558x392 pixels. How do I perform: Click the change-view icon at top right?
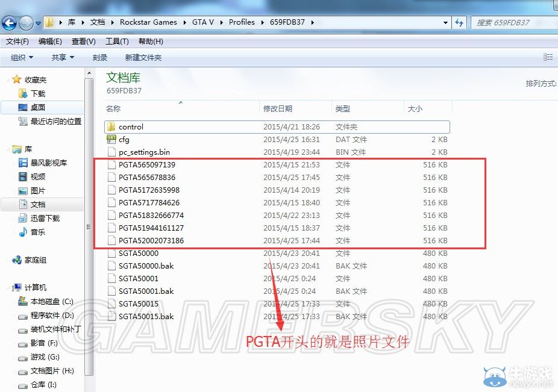(x=547, y=57)
